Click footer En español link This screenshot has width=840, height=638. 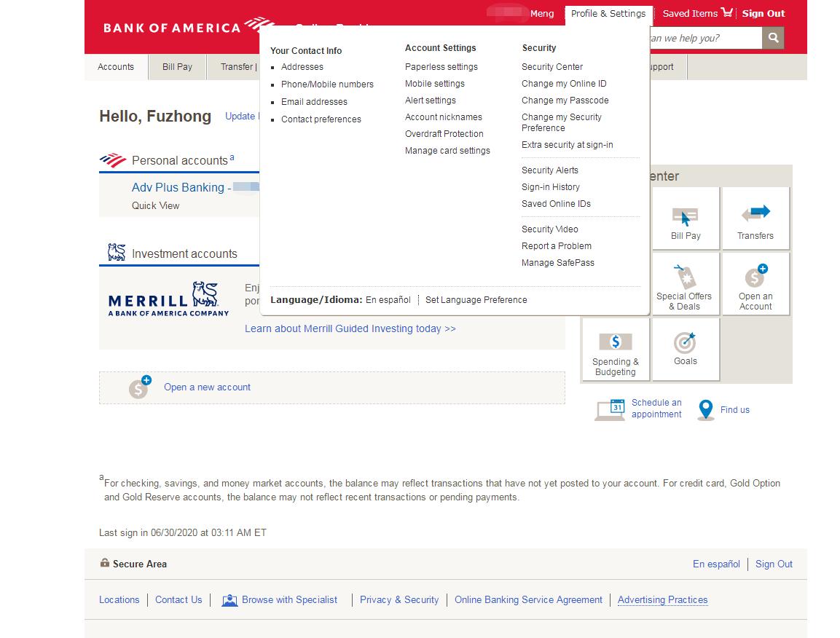716,564
